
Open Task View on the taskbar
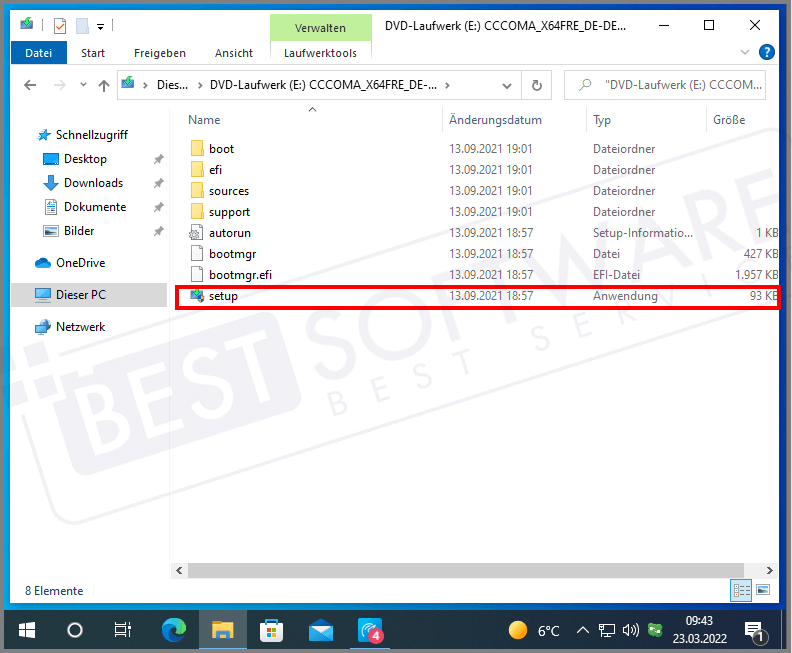[x=123, y=630]
